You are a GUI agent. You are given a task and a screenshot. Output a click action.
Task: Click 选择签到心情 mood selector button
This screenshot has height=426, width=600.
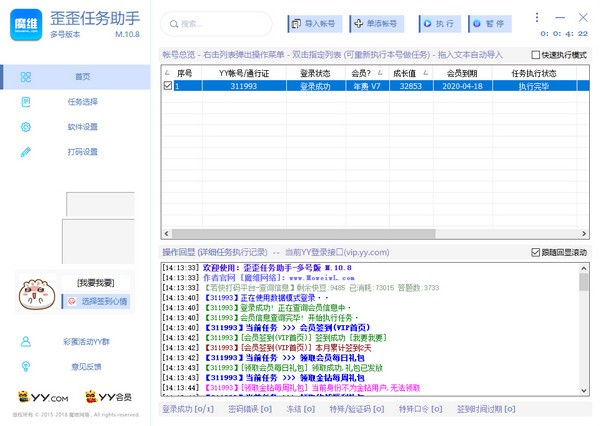pyautogui.click(x=96, y=301)
